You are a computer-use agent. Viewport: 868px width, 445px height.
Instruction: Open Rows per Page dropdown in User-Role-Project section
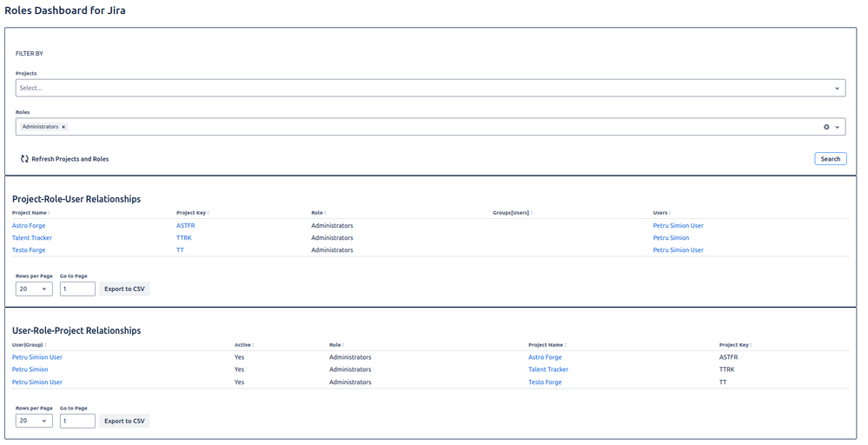point(34,422)
